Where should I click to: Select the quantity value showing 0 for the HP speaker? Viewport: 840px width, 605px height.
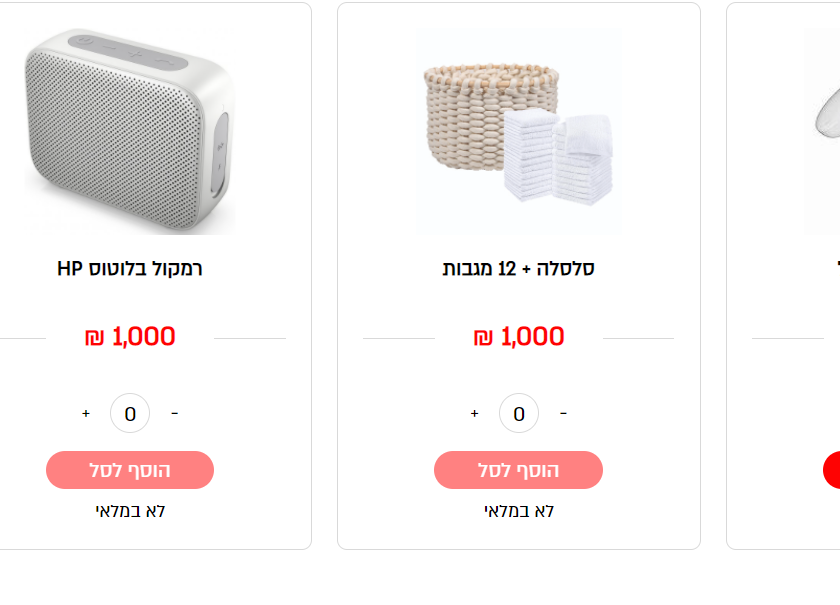coord(129,412)
